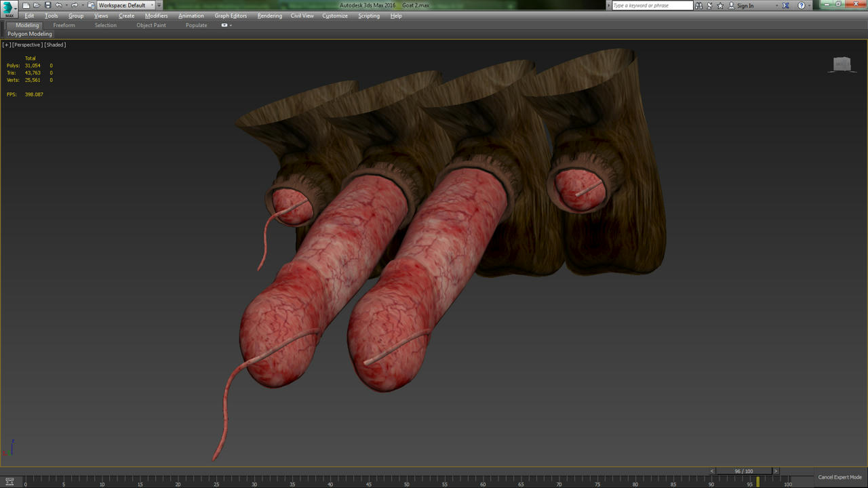Image resolution: width=868 pixels, height=488 pixels.
Task: Open the Customize menu
Action: (x=335, y=16)
